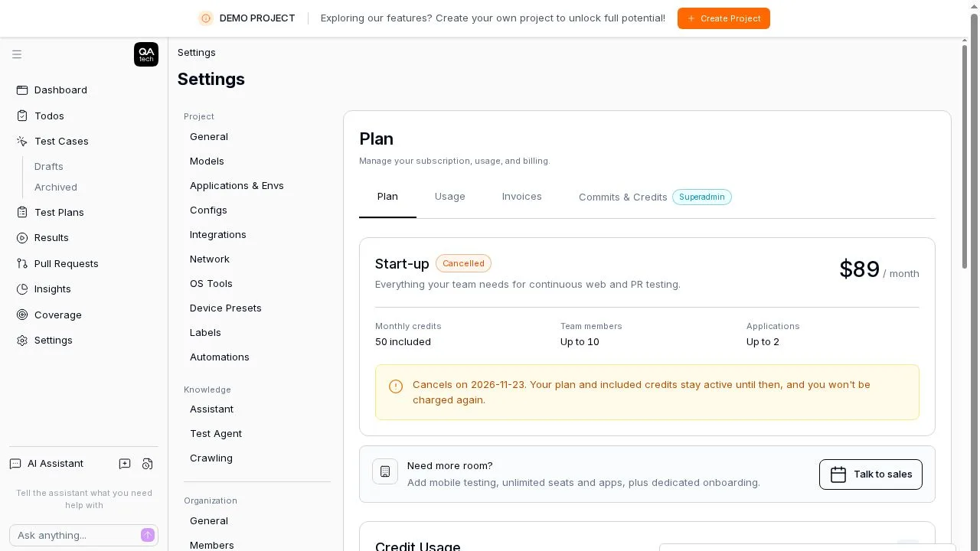Go to Test Plans
This screenshot has width=980, height=551.
(59, 213)
